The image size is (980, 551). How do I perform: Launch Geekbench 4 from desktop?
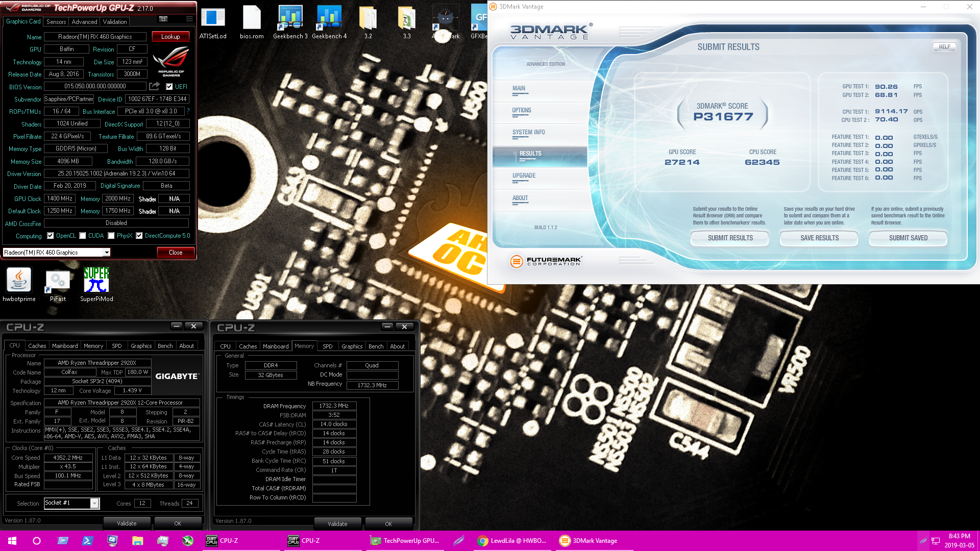(329, 22)
